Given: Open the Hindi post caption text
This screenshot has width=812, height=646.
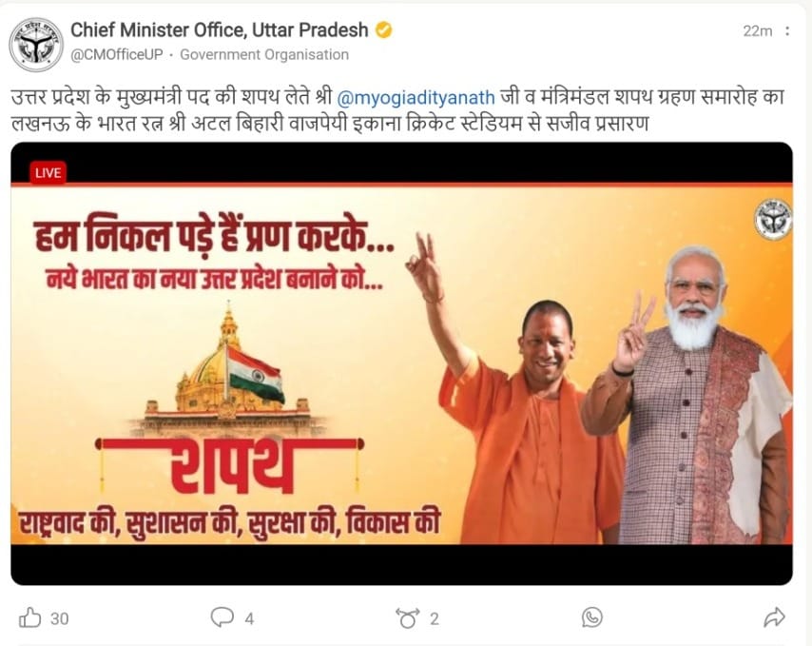Looking at the screenshot, I should [x=397, y=110].
